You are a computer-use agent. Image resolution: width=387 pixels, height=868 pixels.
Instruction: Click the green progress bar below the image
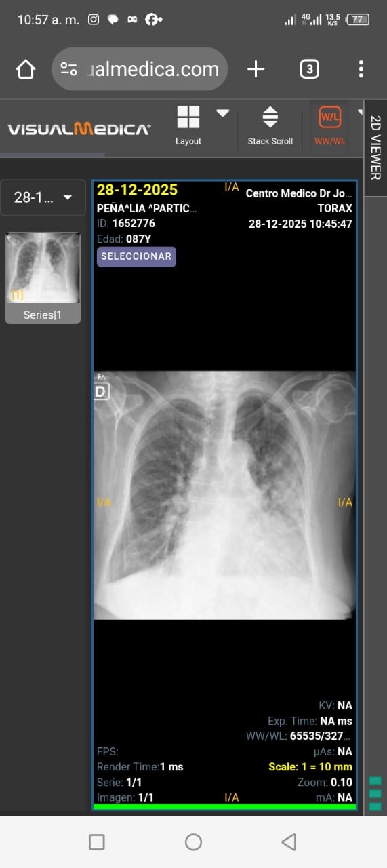224,807
